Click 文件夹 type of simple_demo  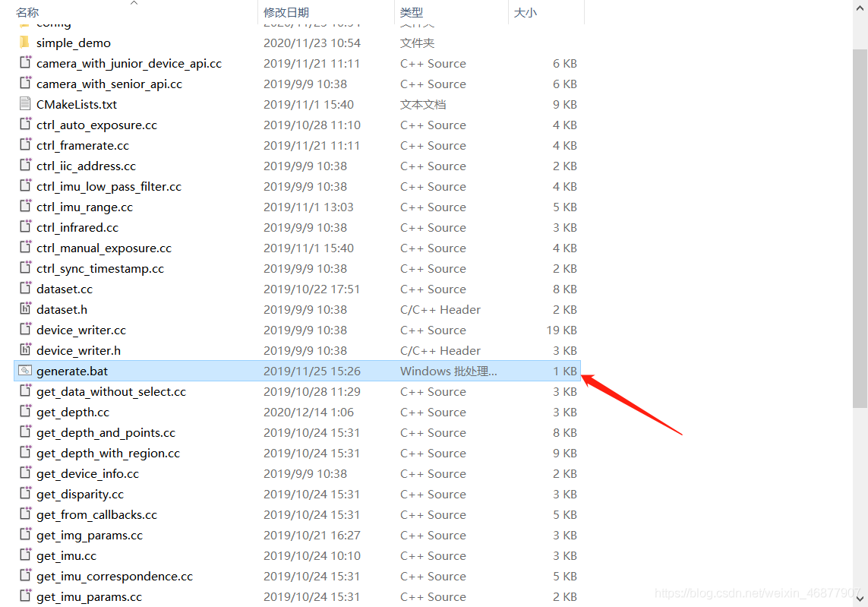pyautogui.click(x=418, y=43)
